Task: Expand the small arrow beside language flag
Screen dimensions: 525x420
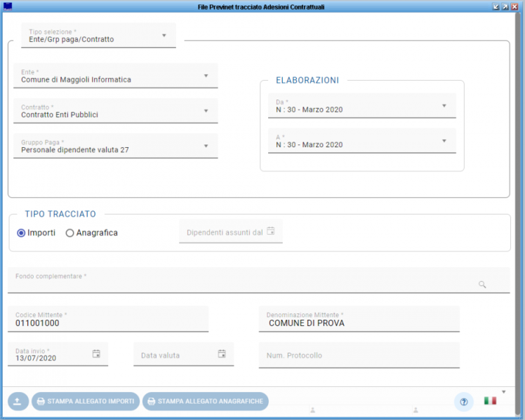Action: pyautogui.click(x=503, y=392)
